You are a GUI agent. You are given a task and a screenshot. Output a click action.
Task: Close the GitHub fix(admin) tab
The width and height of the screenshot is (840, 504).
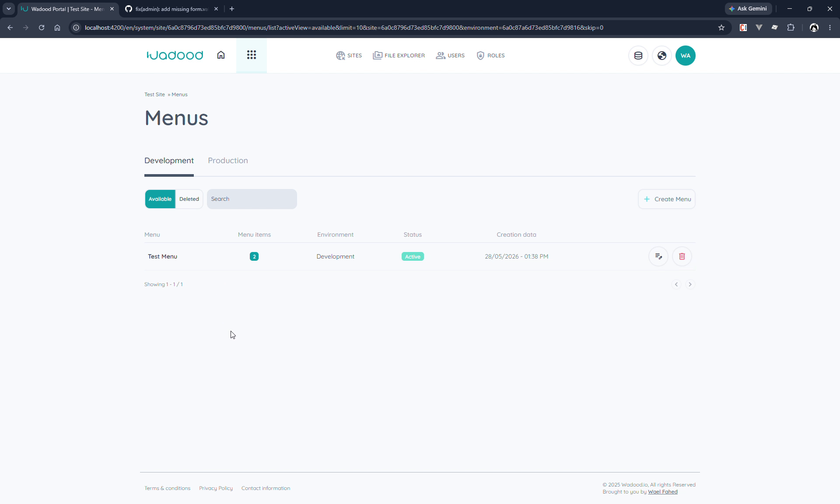pos(216,9)
